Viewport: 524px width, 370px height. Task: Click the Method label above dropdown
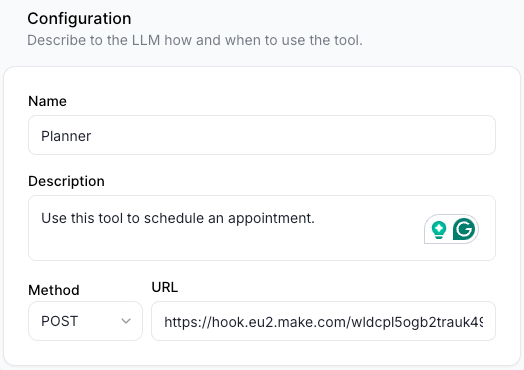point(54,290)
